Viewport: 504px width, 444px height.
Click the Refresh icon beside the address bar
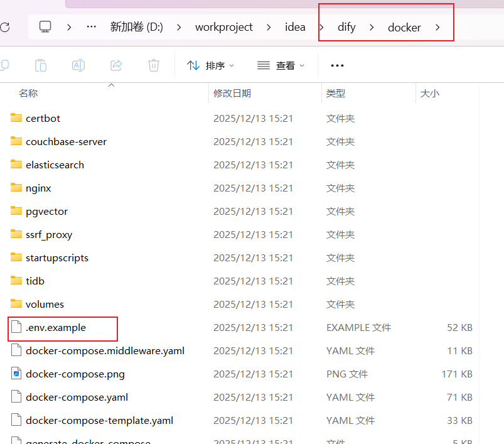(5, 28)
